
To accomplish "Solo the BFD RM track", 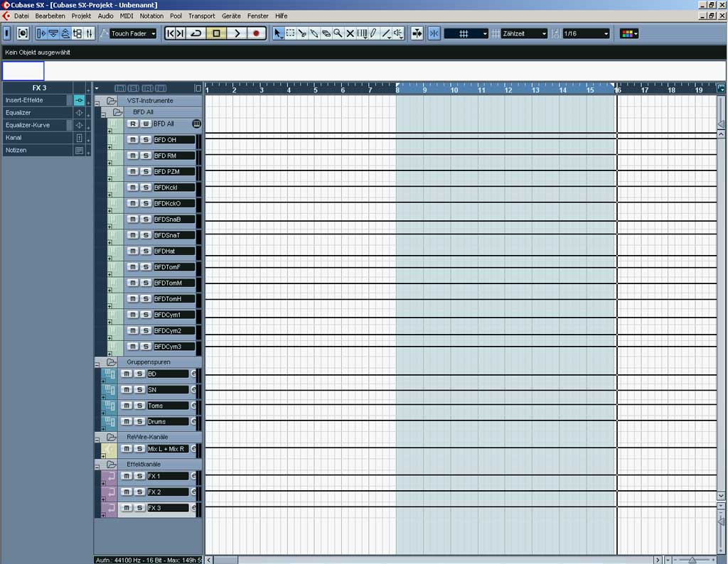I will coord(146,156).
